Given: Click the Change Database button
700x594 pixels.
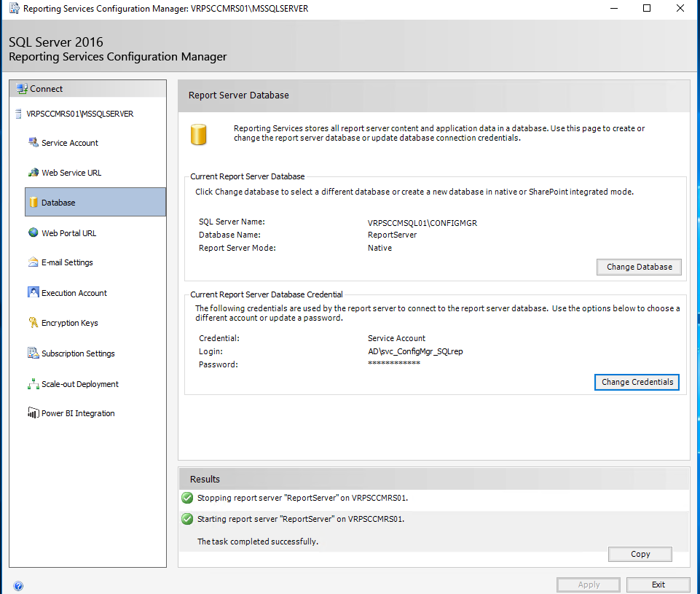Looking at the screenshot, I should coord(639,267).
